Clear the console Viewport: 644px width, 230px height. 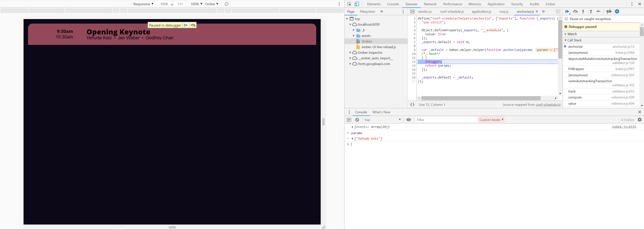pyautogui.click(x=357, y=120)
